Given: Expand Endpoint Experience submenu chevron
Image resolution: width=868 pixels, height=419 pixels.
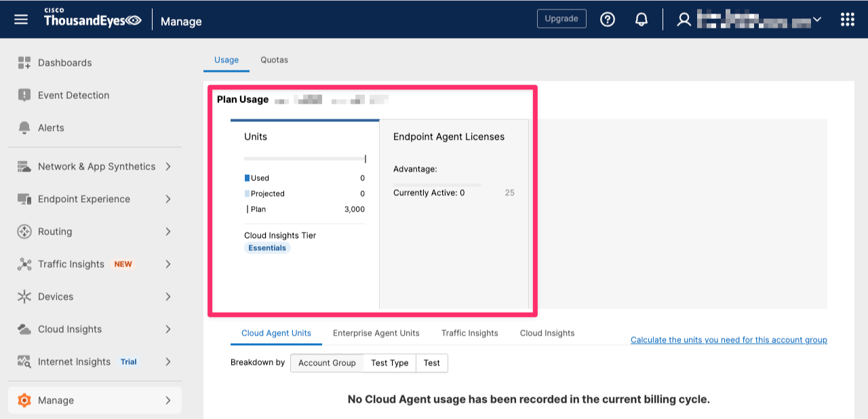Looking at the screenshot, I should 168,199.
